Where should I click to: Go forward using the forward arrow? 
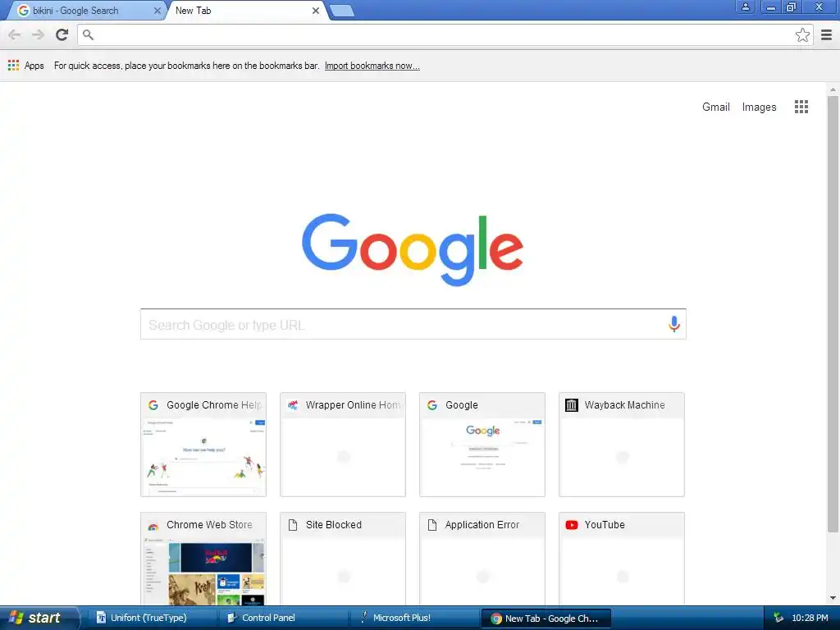(38, 34)
